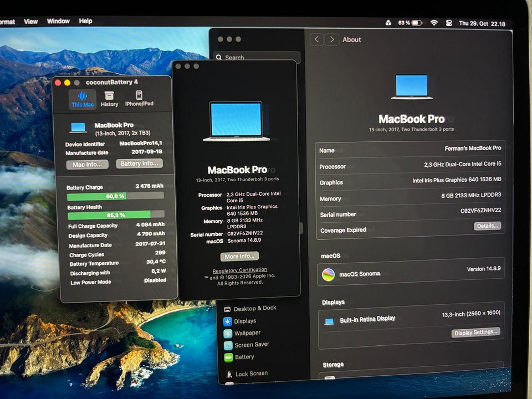Open the iPhone/iPad tab in coconutBattery
Screen dimensions: 532x399
pyautogui.click(x=139, y=99)
